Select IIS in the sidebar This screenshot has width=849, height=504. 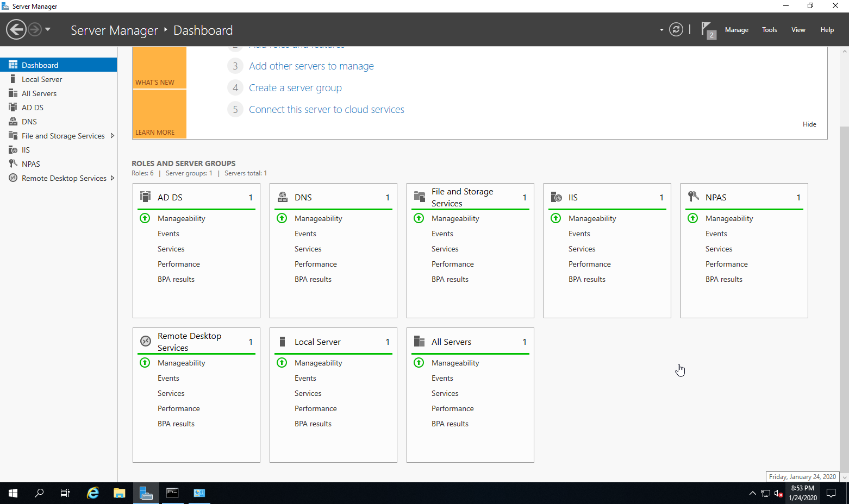(x=58, y=150)
